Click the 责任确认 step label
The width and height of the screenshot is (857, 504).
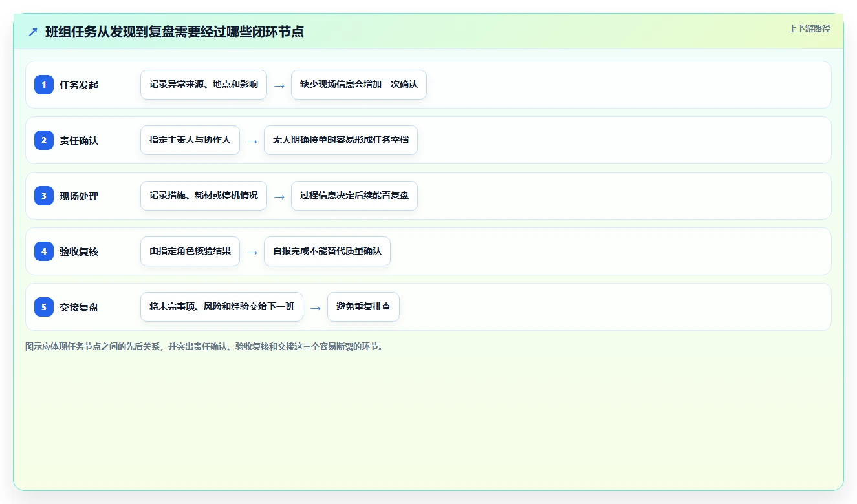tap(79, 140)
